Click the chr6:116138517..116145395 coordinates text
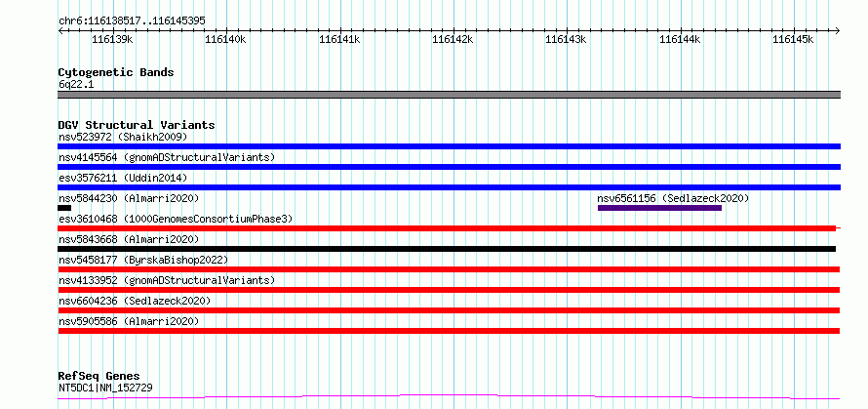 point(132,20)
